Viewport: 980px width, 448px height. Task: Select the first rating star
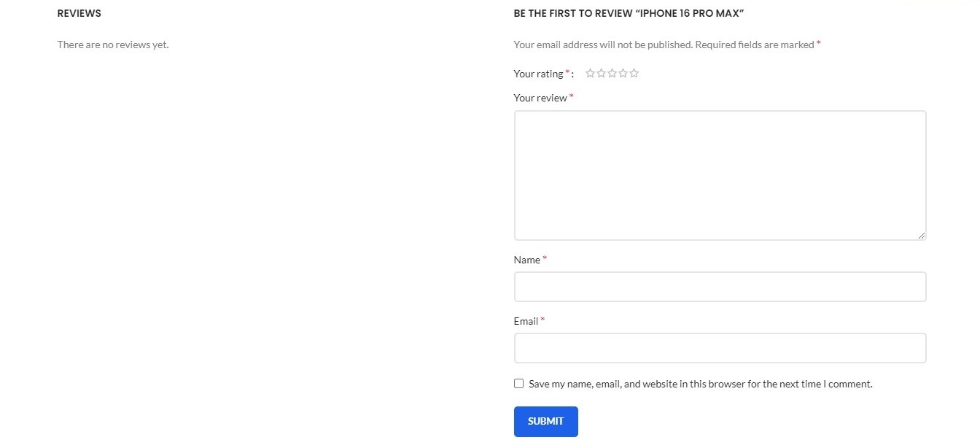click(591, 73)
